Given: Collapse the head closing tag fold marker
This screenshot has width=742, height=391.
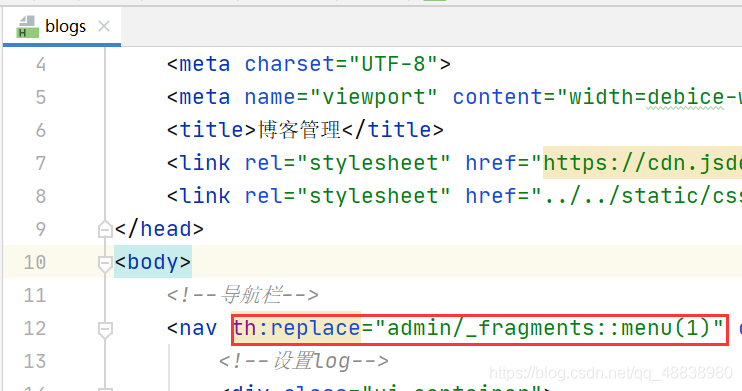Looking at the screenshot, I should point(105,230).
